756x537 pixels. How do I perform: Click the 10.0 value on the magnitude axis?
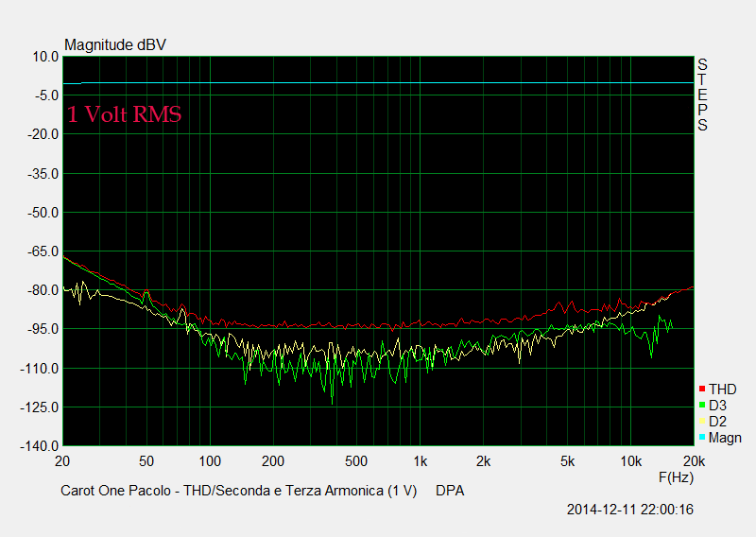tap(43, 57)
